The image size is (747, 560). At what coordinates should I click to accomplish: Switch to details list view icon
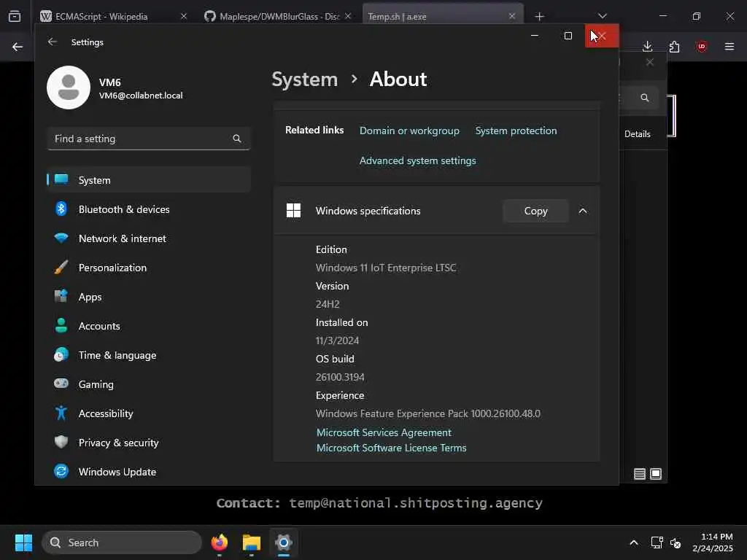click(x=639, y=474)
